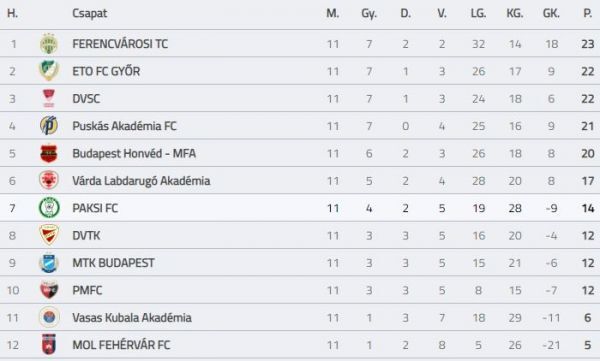Click the LG. column header
The image size is (600, 361).
tap(478, 13)
